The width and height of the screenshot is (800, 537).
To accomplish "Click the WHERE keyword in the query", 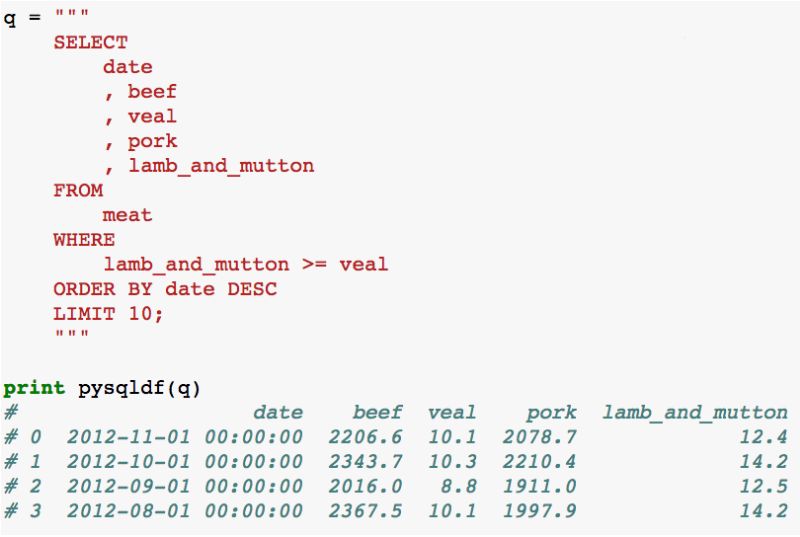I will 84,240.
